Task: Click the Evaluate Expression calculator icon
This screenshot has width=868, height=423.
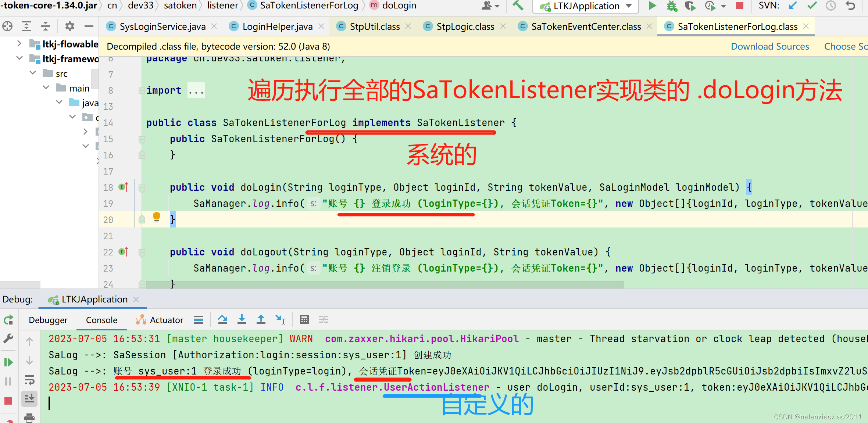Action: [304, 319]
